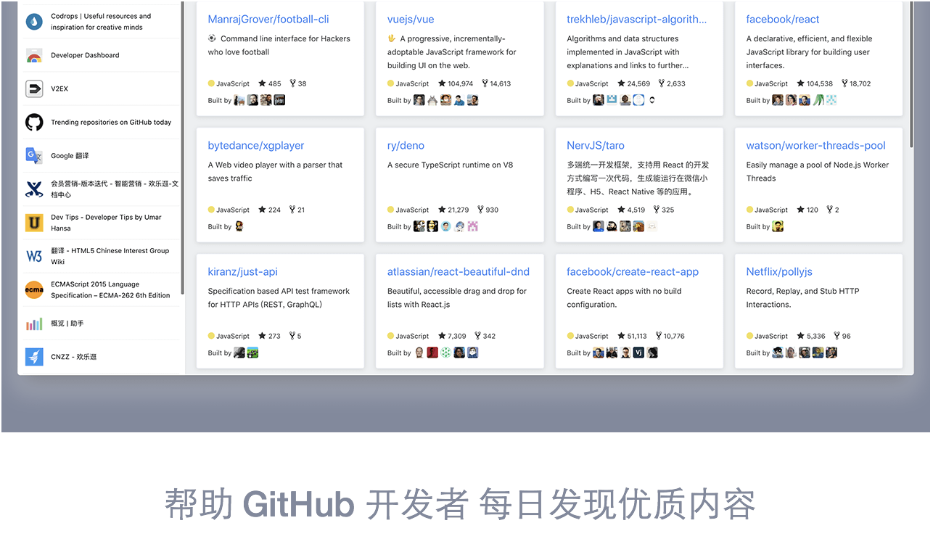
Task: Click the GitHub octocat icon in sidebar
Action: (34, 123)
